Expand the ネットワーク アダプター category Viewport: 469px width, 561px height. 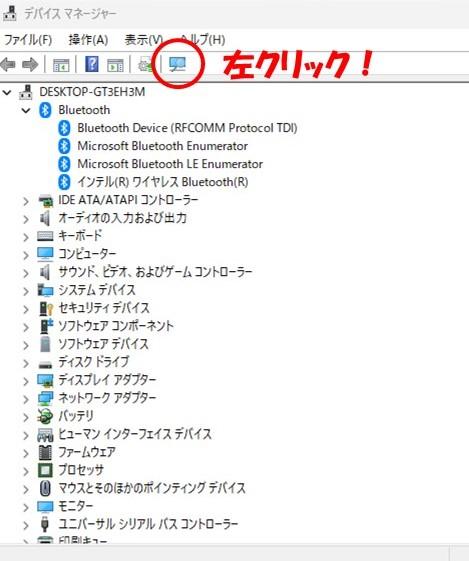click(26, 399)
